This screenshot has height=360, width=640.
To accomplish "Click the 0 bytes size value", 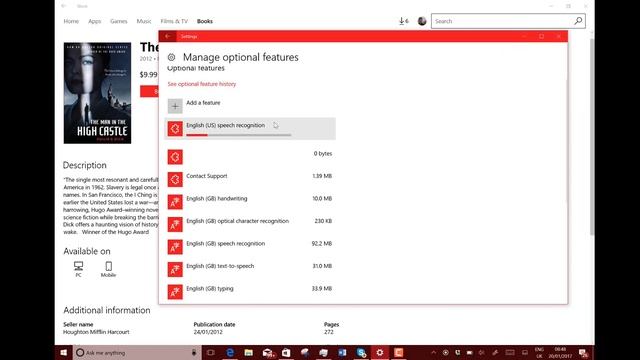I will [323, 153].
